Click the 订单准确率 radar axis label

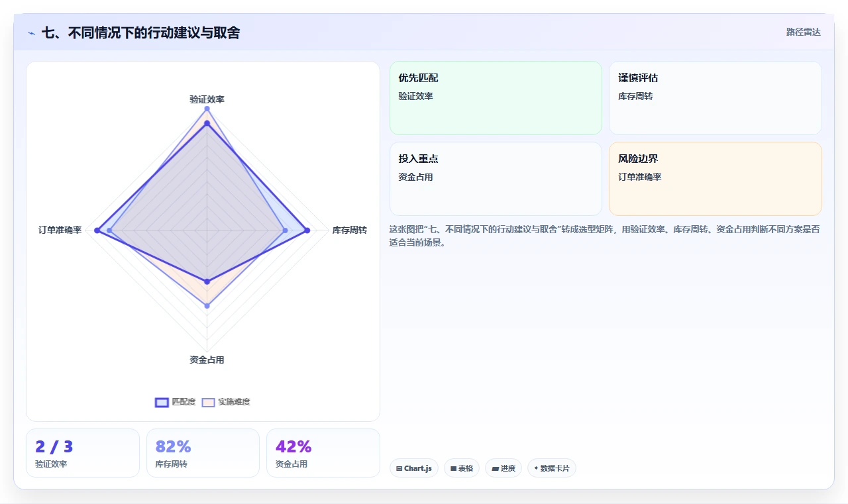click(x=60, y=230)
